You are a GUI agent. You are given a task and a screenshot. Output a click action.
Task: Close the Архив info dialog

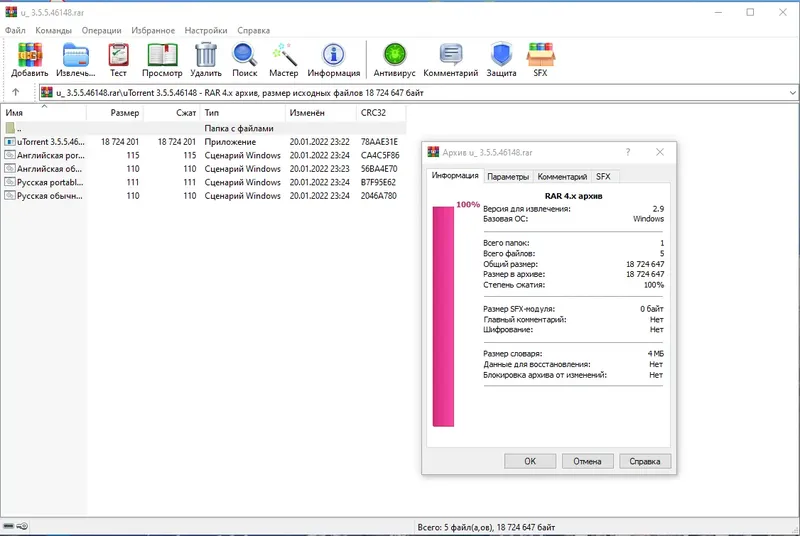point(660,152)
